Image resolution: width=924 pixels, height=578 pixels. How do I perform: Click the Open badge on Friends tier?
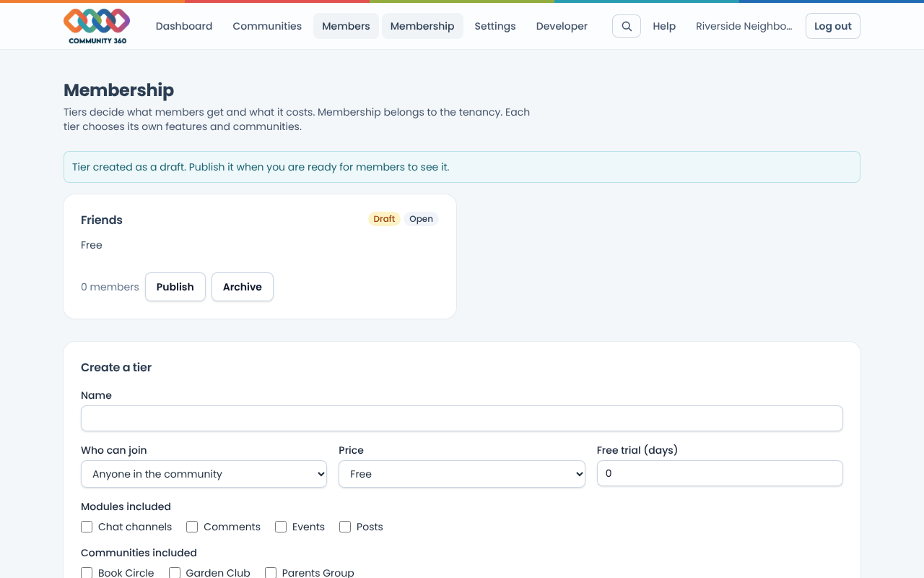[x=421, y=219]
